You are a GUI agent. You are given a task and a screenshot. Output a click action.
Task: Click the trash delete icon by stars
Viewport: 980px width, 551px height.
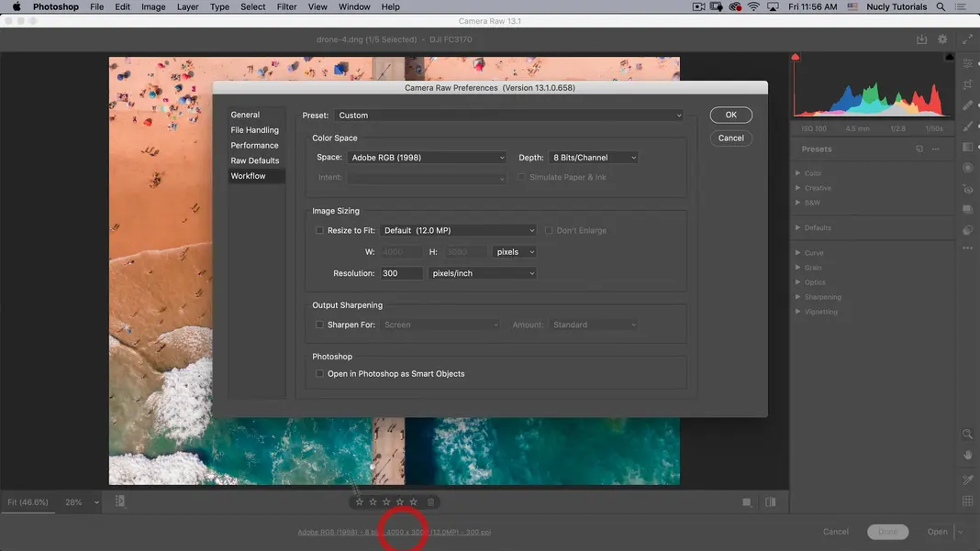430,501
